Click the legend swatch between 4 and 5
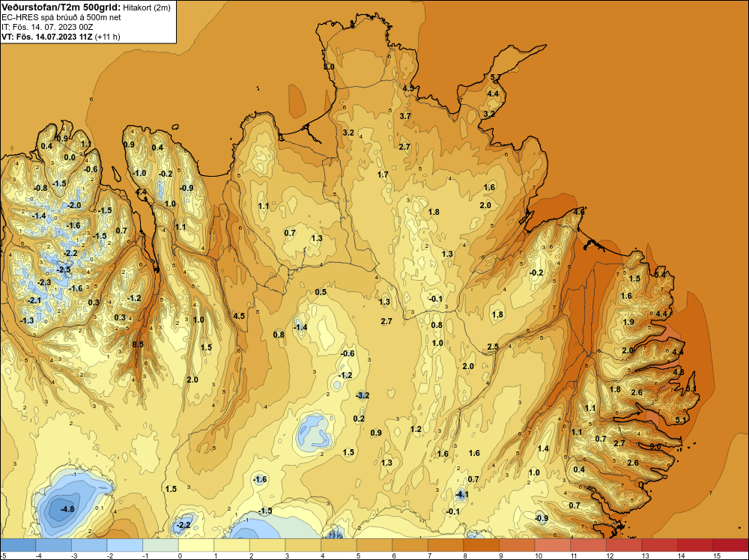The image size is (749, 560). click(339, 545)
